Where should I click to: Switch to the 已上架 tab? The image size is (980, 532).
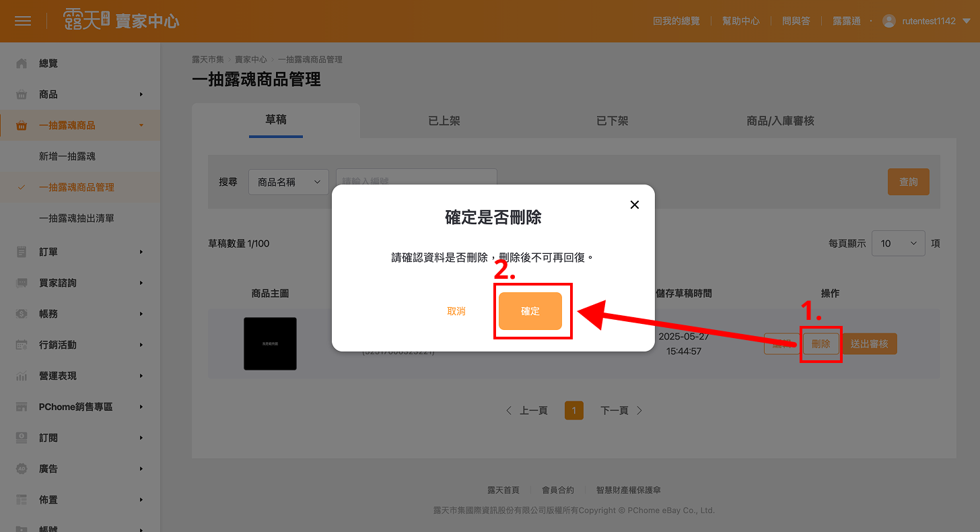444,121
